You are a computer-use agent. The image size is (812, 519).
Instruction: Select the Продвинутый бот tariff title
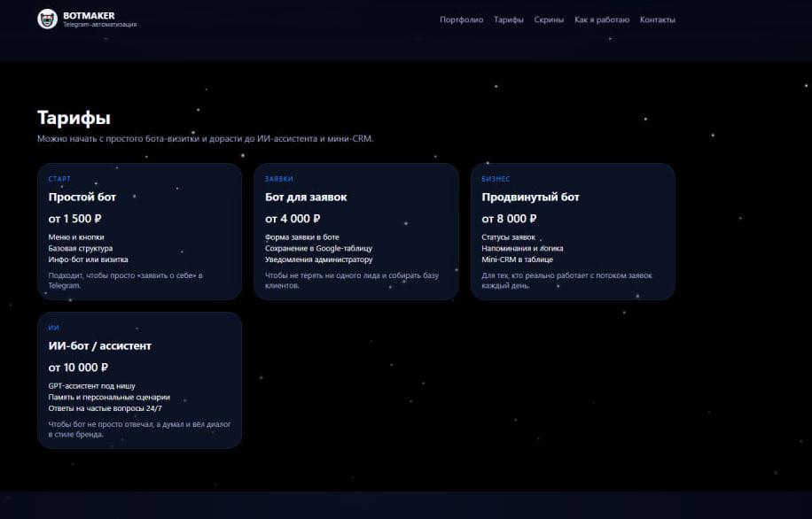pyautogui.click(x=530, y=198)
